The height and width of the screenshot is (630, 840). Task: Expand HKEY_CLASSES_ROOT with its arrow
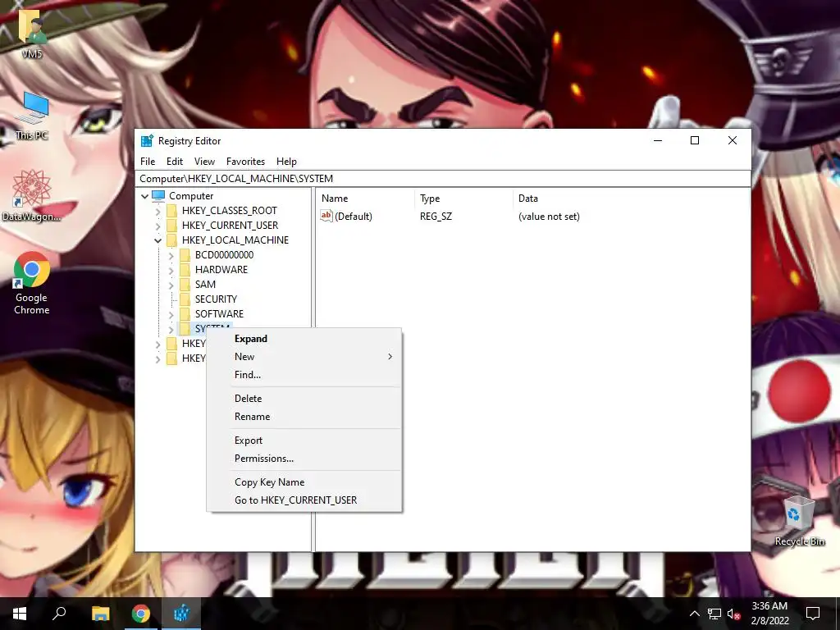[158, 211]
